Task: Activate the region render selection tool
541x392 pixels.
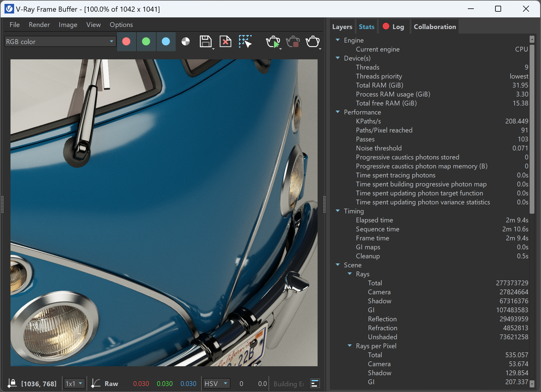Action: point(245,42)
